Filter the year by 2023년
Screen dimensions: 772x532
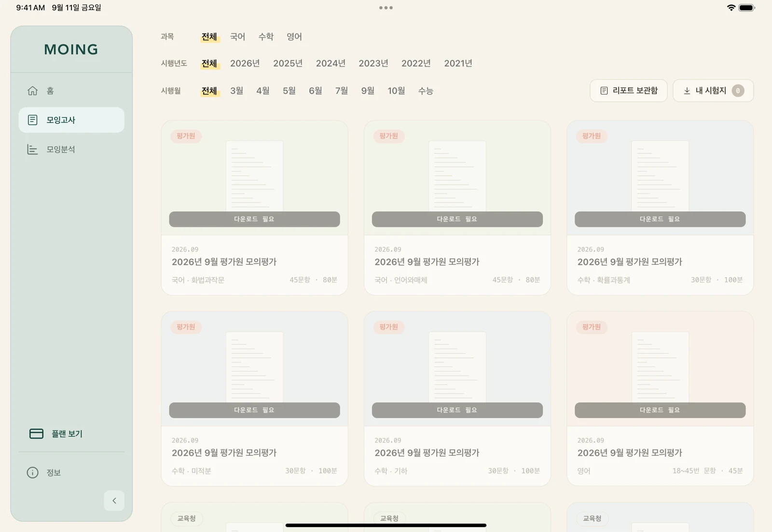pyautogui.click(x=373, y=63)
